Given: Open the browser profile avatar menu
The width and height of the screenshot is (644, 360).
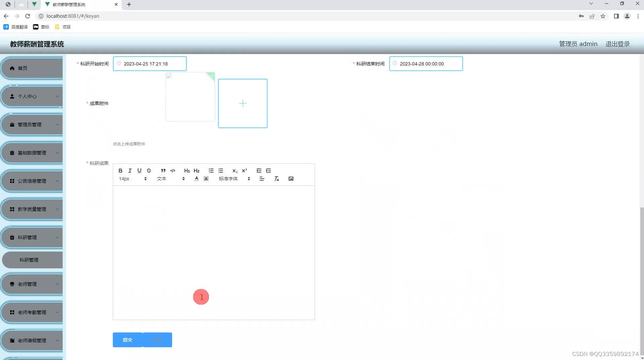Looking at the screenshot, I should [x=627, y=16].
